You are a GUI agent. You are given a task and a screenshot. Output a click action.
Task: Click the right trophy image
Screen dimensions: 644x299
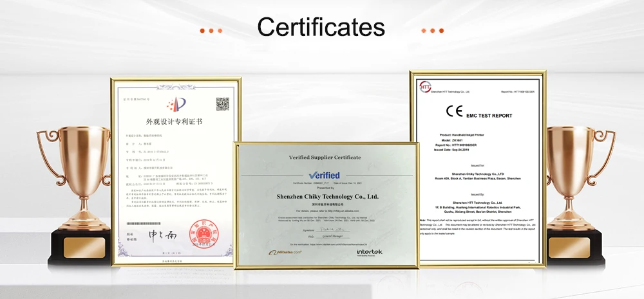(x=576, y=196)
